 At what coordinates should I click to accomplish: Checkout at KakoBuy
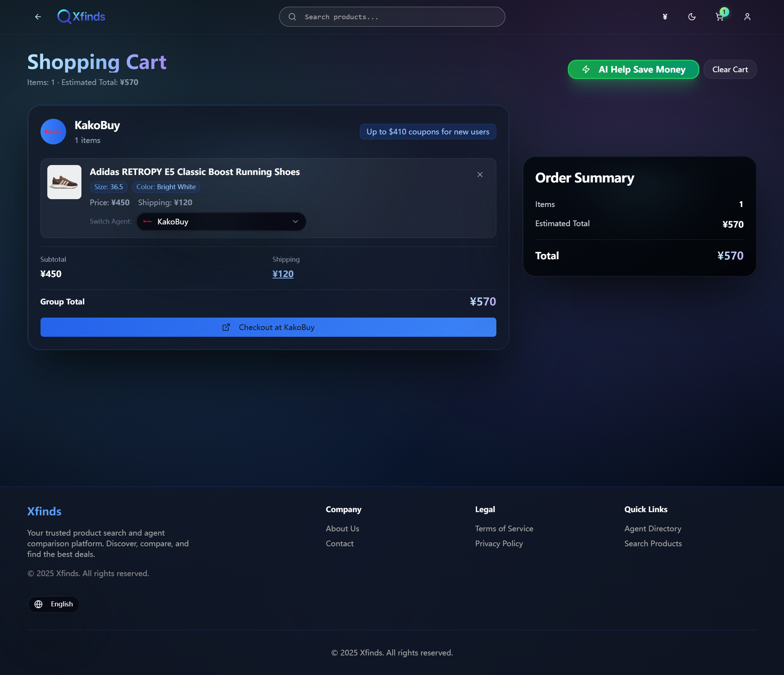[268, 327]
